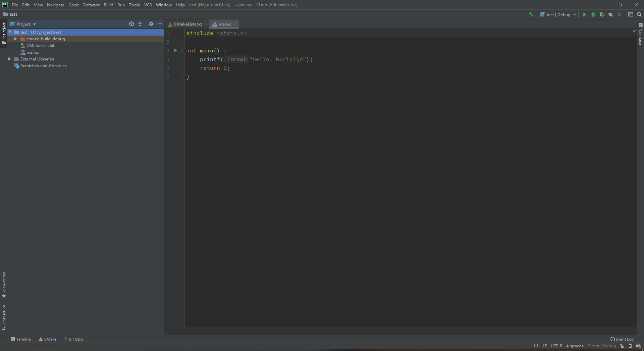Click the locate-in-tree target icon
Screen dimensions: 644x351
pyautogui.click(x=131, y=24)
